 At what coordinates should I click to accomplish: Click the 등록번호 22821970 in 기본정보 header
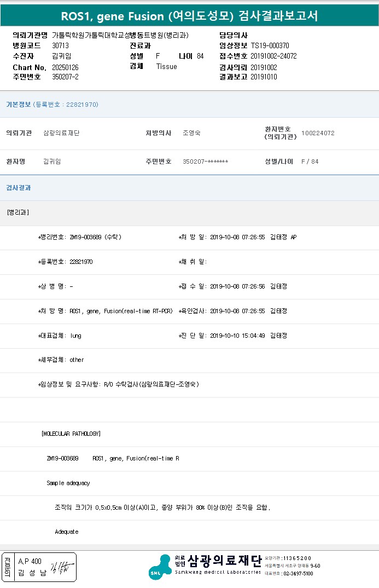(82, 104)
